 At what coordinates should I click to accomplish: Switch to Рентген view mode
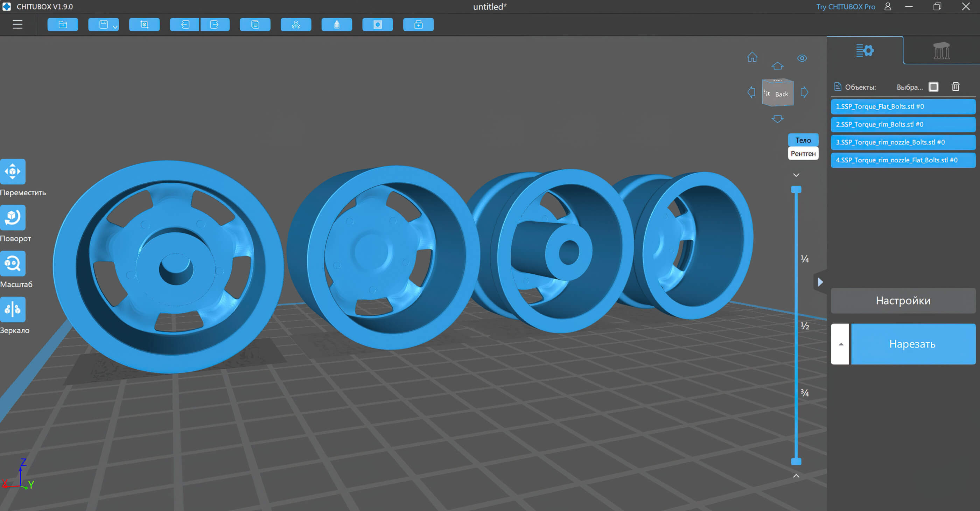point(803,153)
